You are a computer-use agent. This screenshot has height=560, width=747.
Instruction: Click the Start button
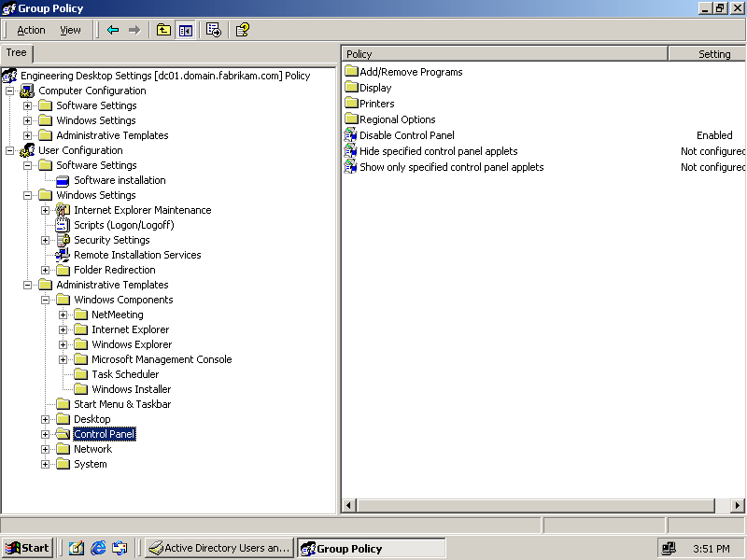[x=27, y=548]
